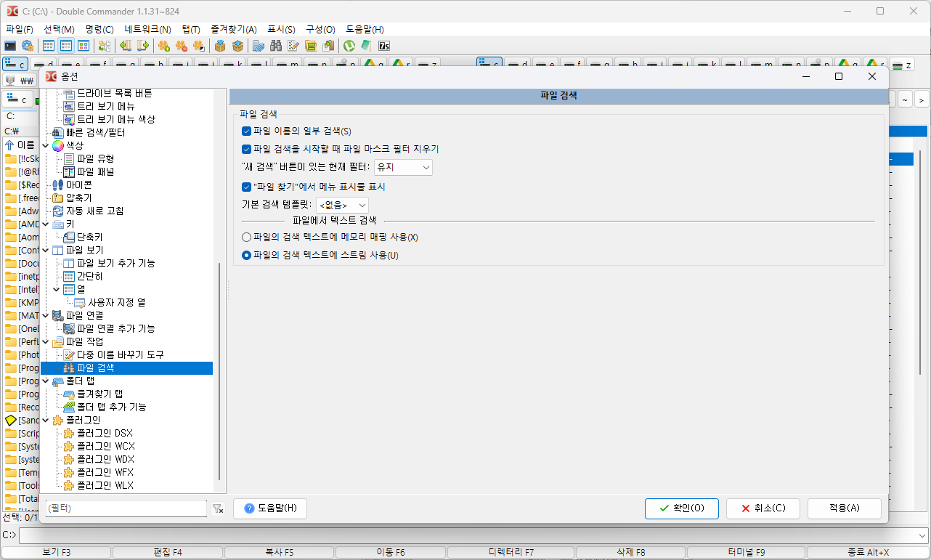931x560 pixels.
Task: Click the uTorrent toolbar icon
Action: coord(349,46)
